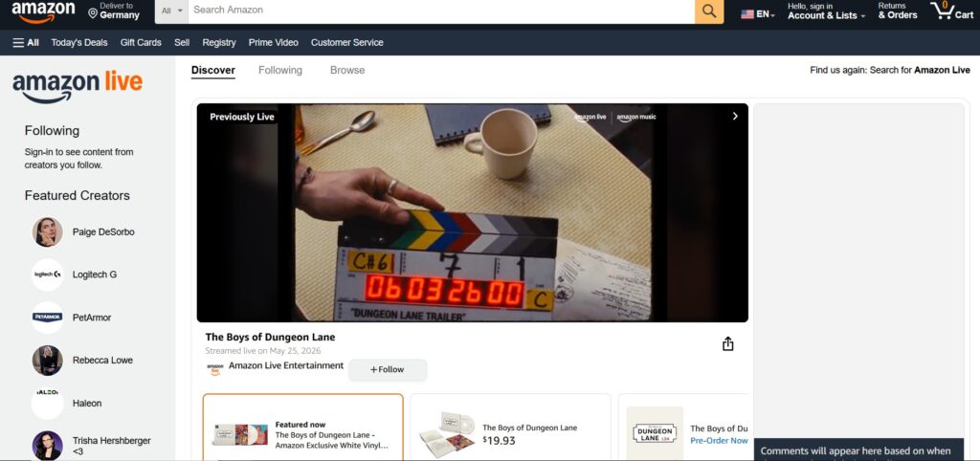Click The Boys of Dungeon Lane title
Viewport: 980px width, 461px height.
click(x=270, y=338)
